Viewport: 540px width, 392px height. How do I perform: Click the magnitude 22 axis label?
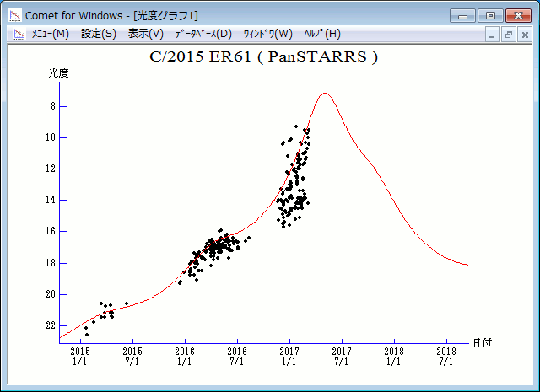click(51, 325)
